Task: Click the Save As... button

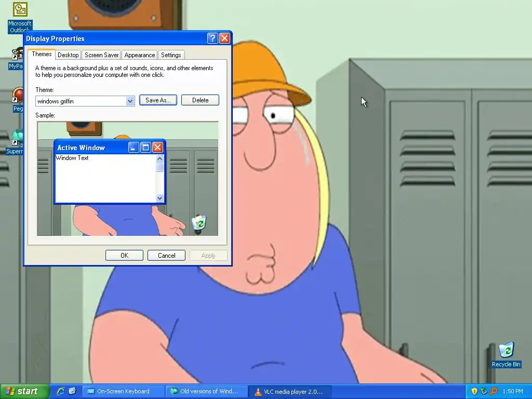Action: (x=158, y=100)
